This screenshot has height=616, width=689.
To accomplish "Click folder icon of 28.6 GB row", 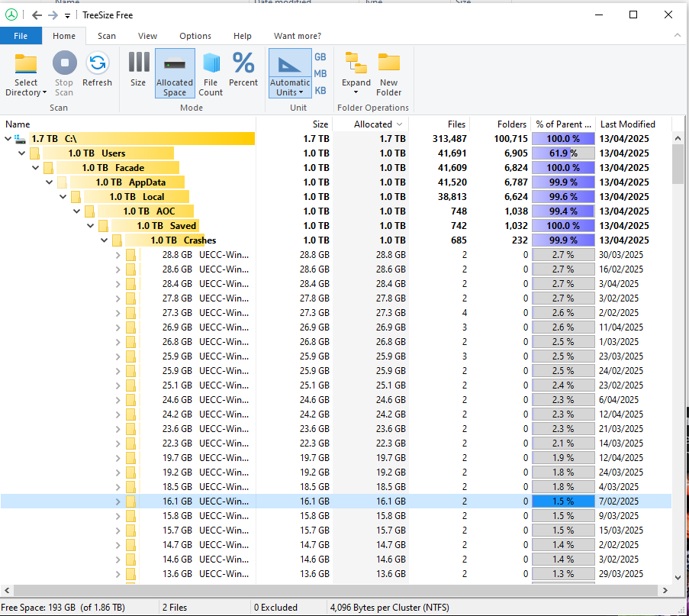I will coord(130,269).
